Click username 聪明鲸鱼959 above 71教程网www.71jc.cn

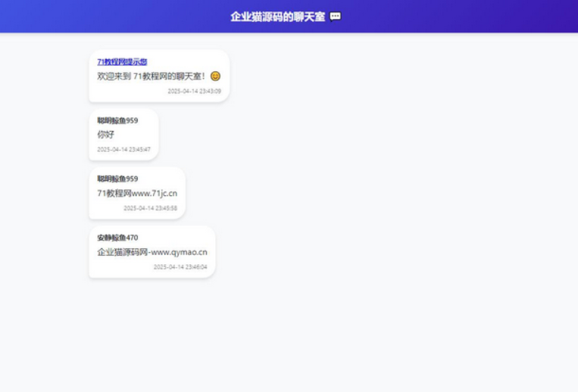[117, 179]
